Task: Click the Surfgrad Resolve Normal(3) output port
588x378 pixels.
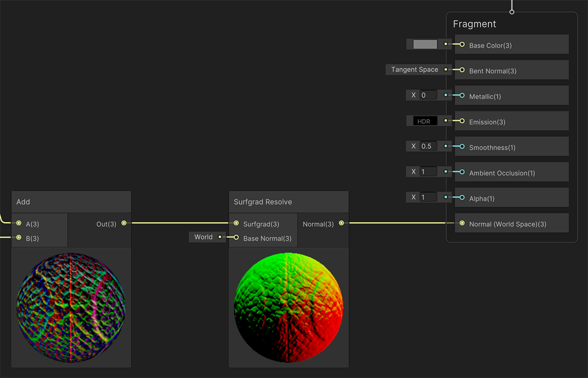Action: pos(341,223)
